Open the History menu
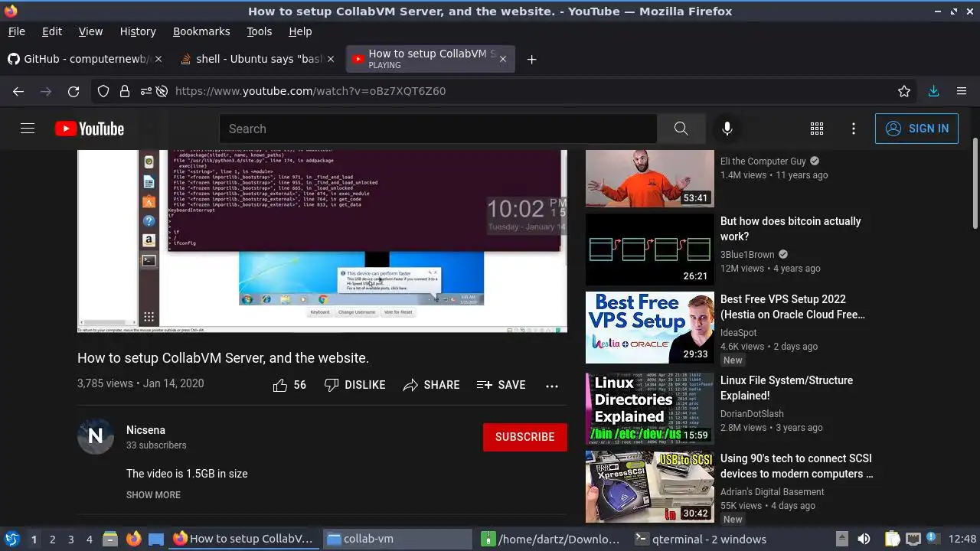Screen dimensions: 980x551 [x=138, y=31]
